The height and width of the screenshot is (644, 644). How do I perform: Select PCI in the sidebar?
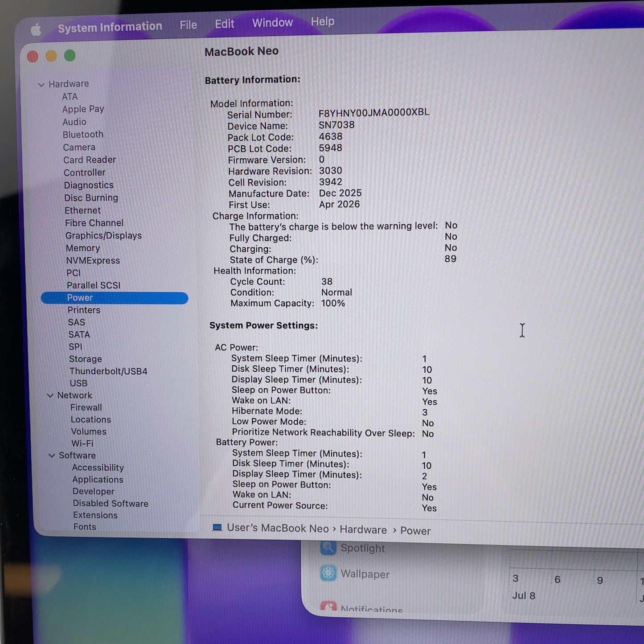[x=74, y=273]
